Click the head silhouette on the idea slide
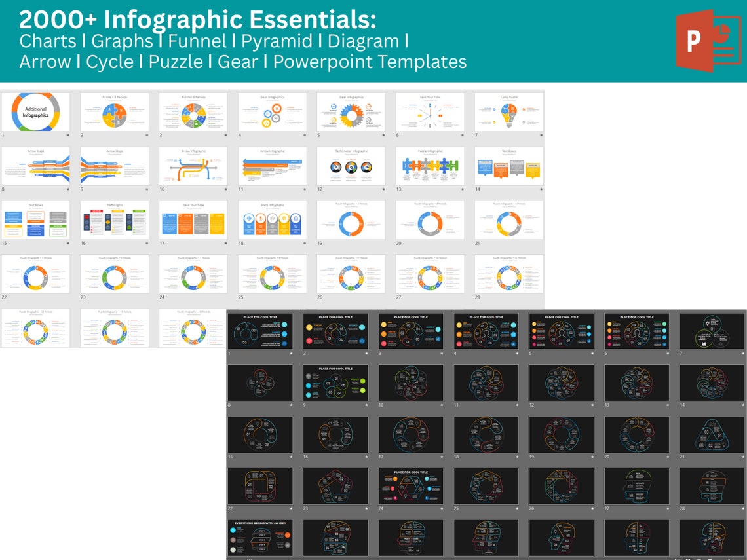The image size is (747, 560). click(262, 538)
